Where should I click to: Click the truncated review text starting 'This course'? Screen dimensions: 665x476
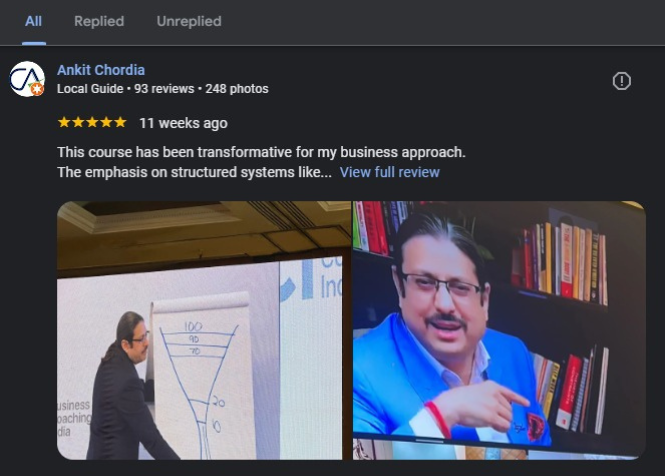261,162
